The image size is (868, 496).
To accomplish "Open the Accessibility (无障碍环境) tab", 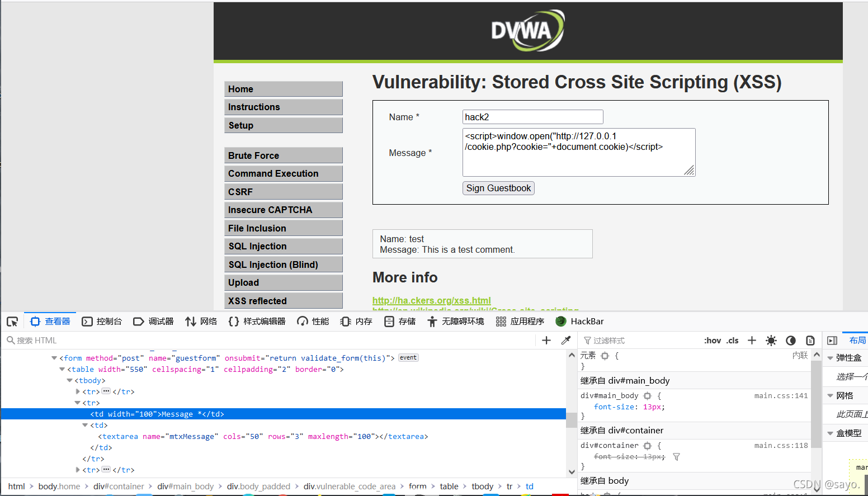I will pos(456,322).
